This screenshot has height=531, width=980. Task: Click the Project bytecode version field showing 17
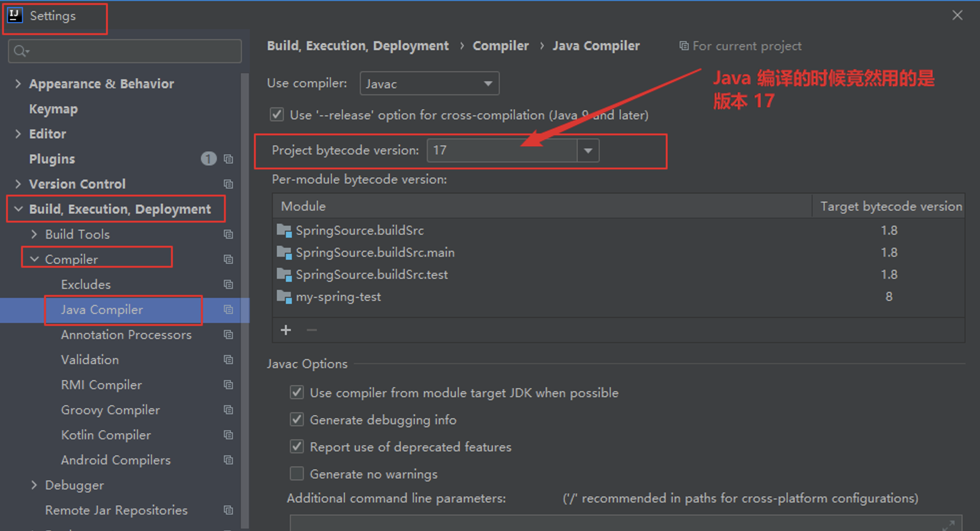[x=502, y=151]
